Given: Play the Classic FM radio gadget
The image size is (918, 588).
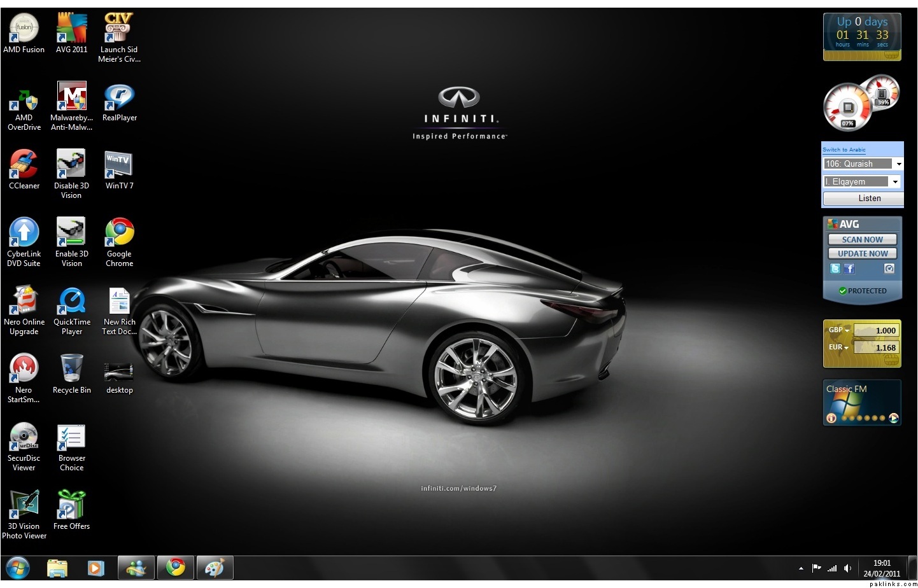Looking at the screenshot, I should [x=893, y=418].
